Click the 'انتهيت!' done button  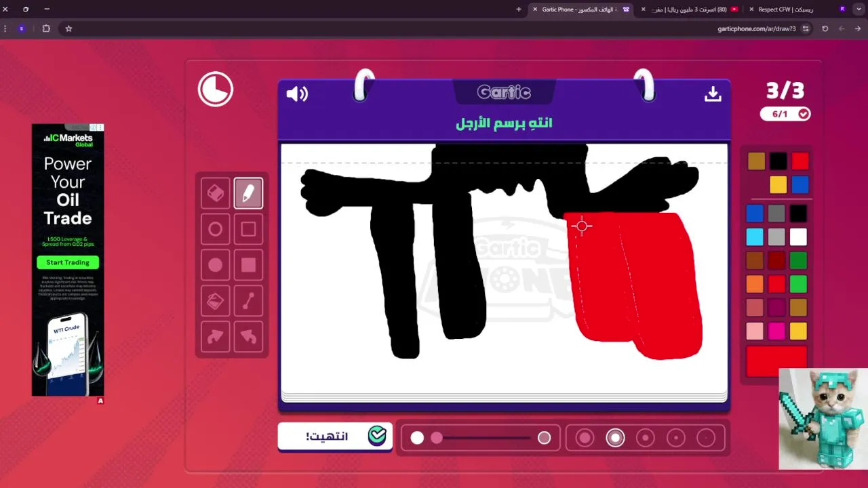tap(335, 436)
